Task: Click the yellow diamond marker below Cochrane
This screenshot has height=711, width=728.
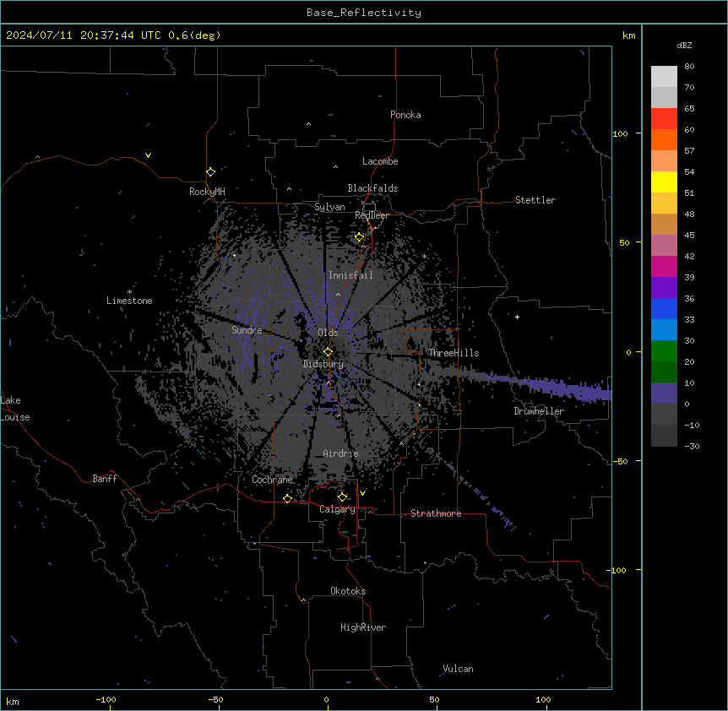Action: click(287, 498)
